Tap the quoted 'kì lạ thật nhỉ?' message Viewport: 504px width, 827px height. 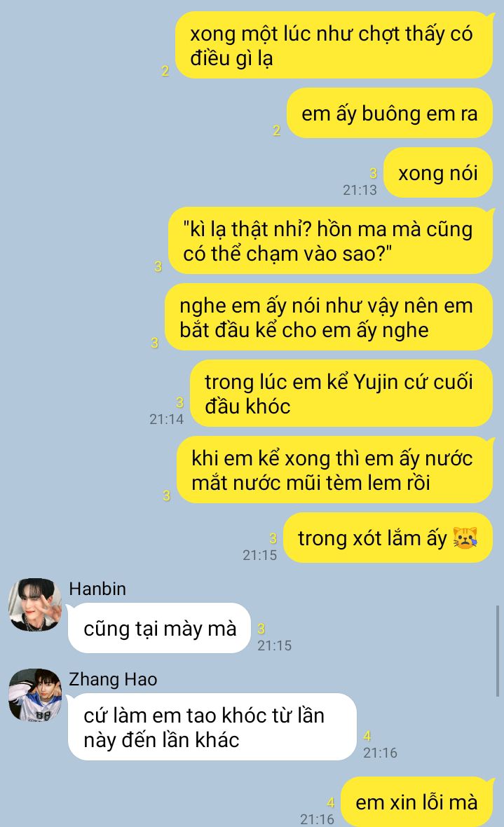[330, 241]
